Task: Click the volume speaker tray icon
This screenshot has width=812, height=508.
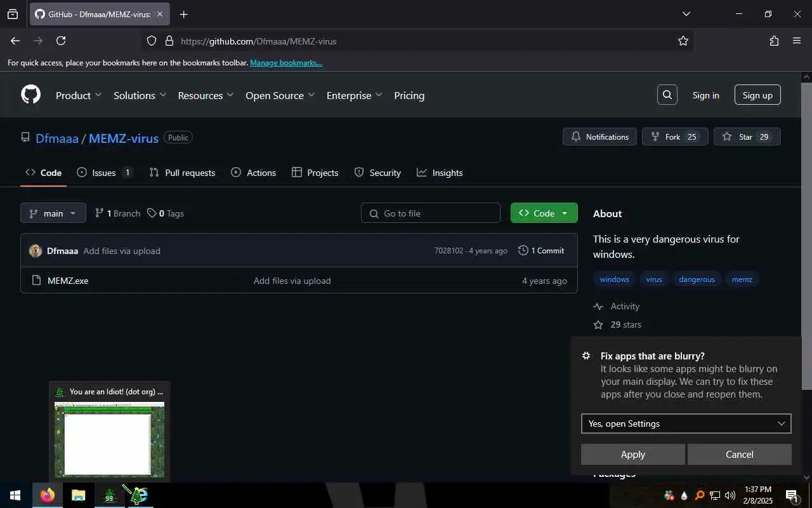Action: pos(730,495)
